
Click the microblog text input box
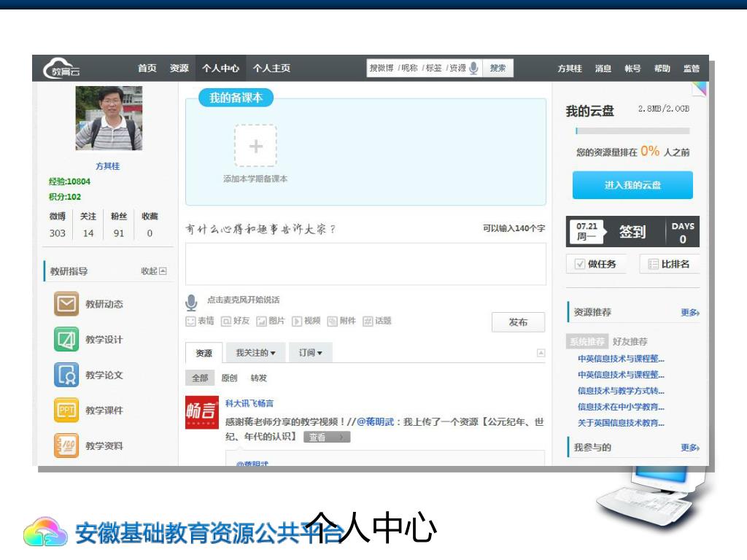coord(365,264)
